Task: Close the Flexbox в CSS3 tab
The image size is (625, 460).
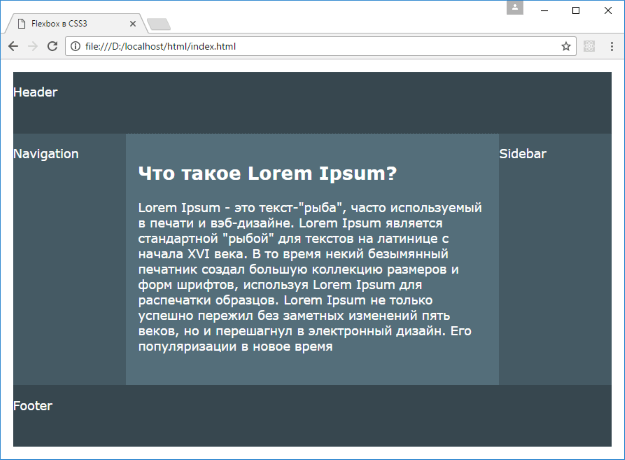Action: [132, 22]
